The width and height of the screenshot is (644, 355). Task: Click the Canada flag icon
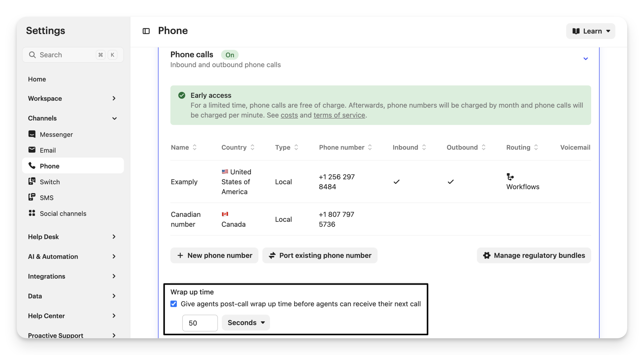pyautogui.click(x=225, y=214)
